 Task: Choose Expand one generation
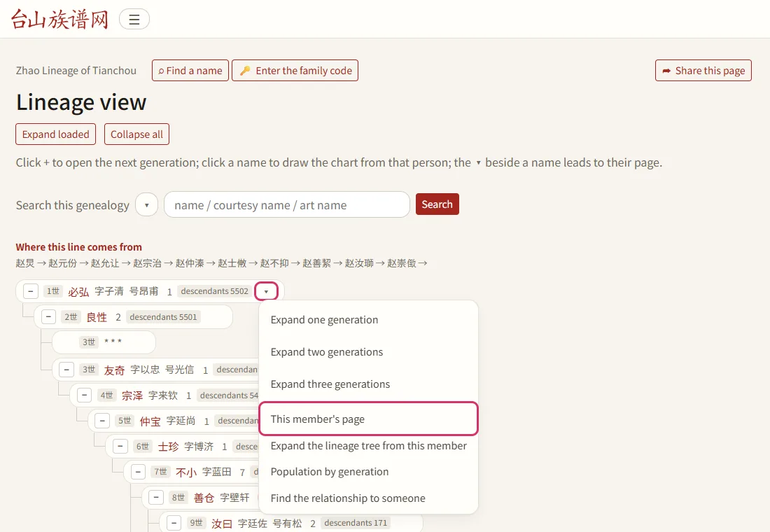(368, 320)
